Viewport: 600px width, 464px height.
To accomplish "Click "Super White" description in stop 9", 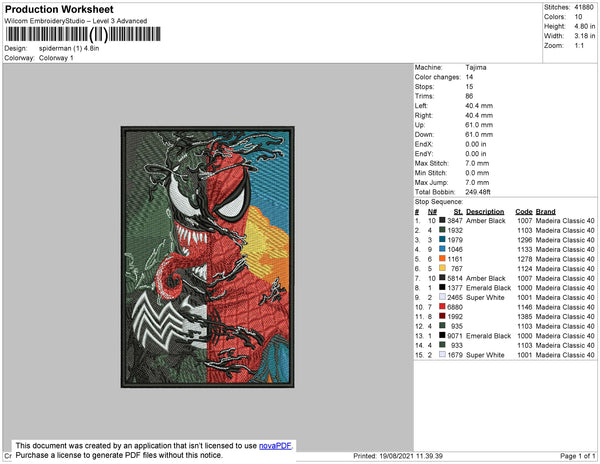I will pyautogui.click(x=485, y=297).
